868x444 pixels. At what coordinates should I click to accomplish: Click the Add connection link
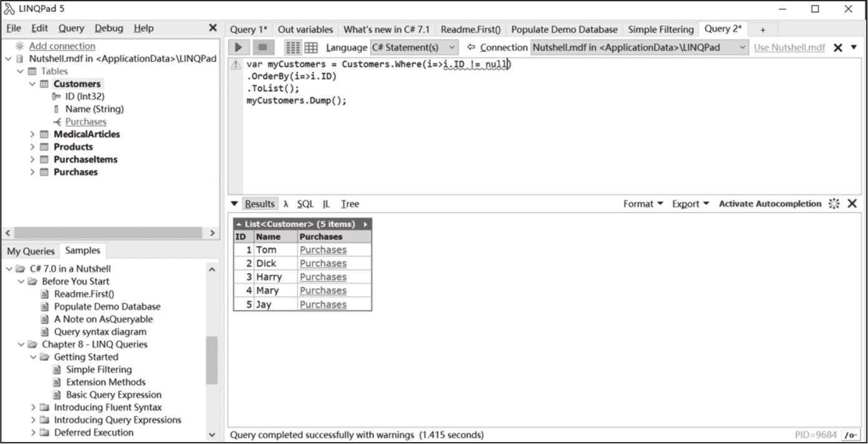coord(62,46)
